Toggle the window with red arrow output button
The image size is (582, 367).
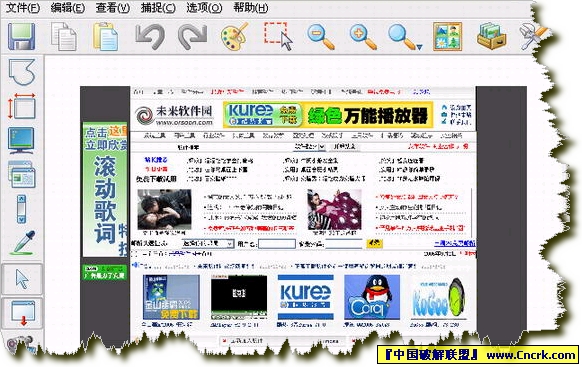[x=23, y=314]
